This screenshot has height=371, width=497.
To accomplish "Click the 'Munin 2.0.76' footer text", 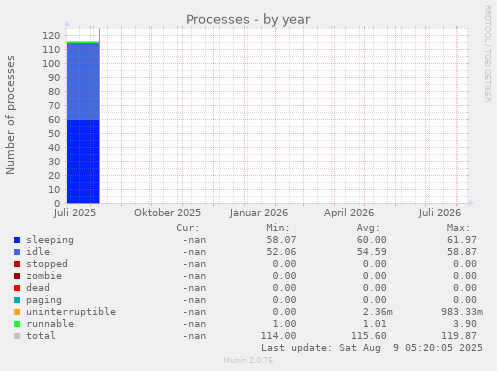I will tap(248, 360).
